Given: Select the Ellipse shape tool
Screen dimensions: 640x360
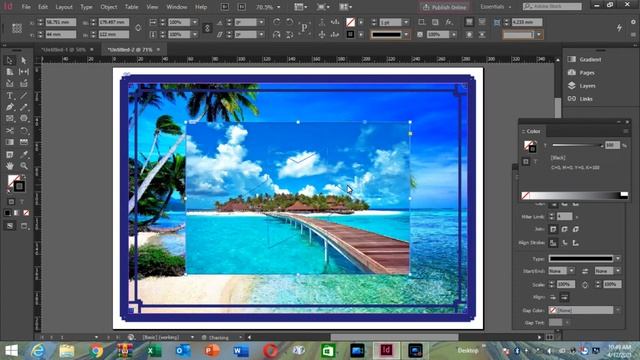Looking at the screenshot, I should (x=24, y=119).
